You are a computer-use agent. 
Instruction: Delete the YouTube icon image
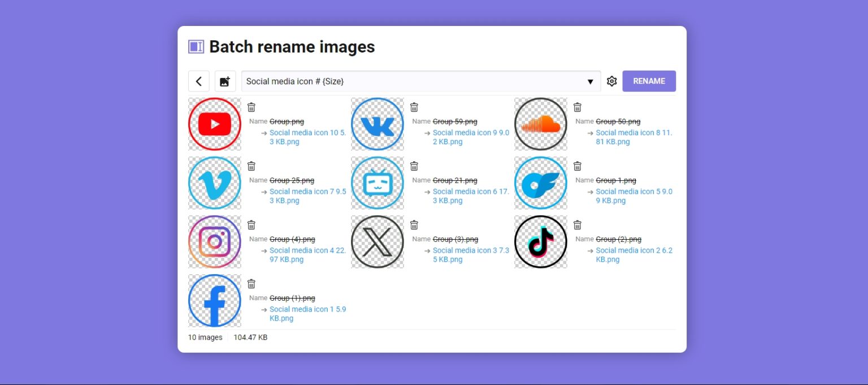[251, 107]
